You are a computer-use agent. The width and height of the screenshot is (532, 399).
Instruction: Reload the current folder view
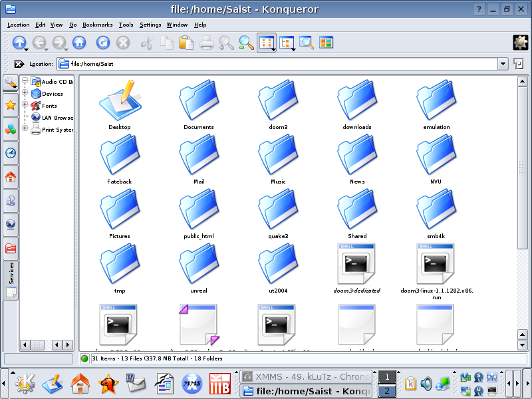click(x=103, y=43)
